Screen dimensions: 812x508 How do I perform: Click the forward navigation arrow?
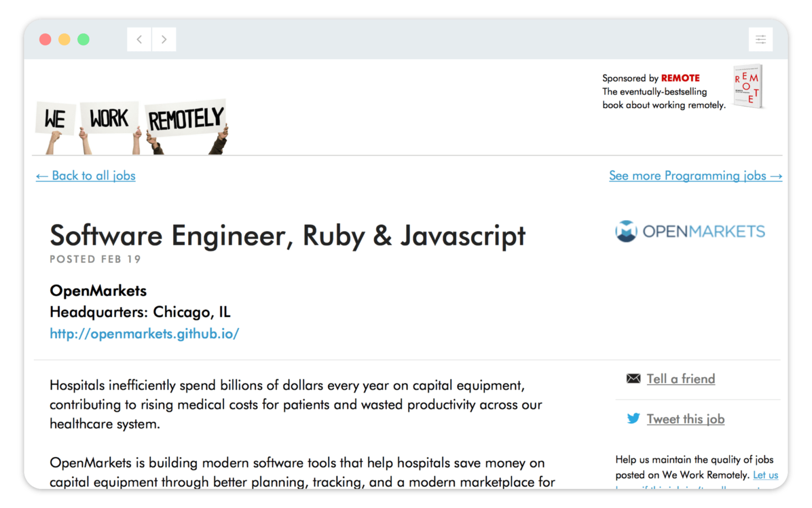tap(164, 39)
